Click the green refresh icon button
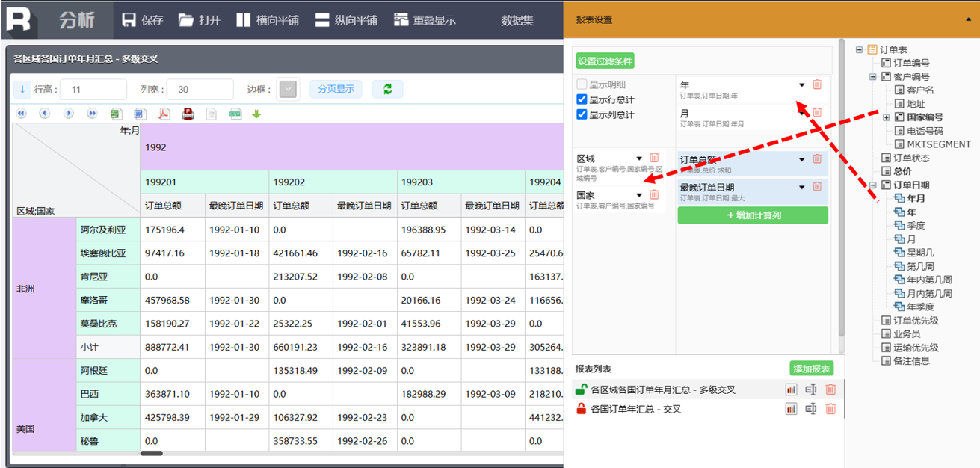This screenshot has width=980, height=468. point(387,90)
